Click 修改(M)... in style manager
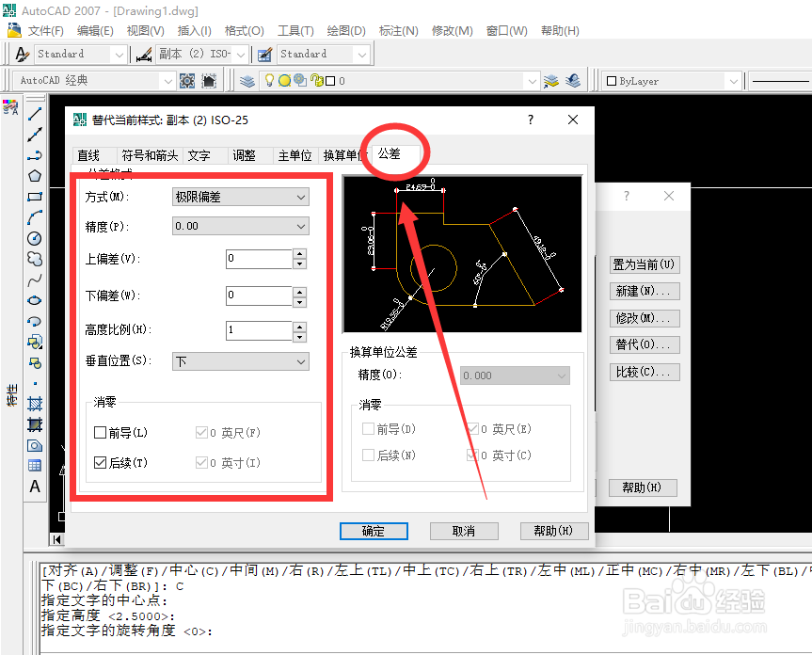The height and width of the screenshot is (655, 812). (645, 318)
